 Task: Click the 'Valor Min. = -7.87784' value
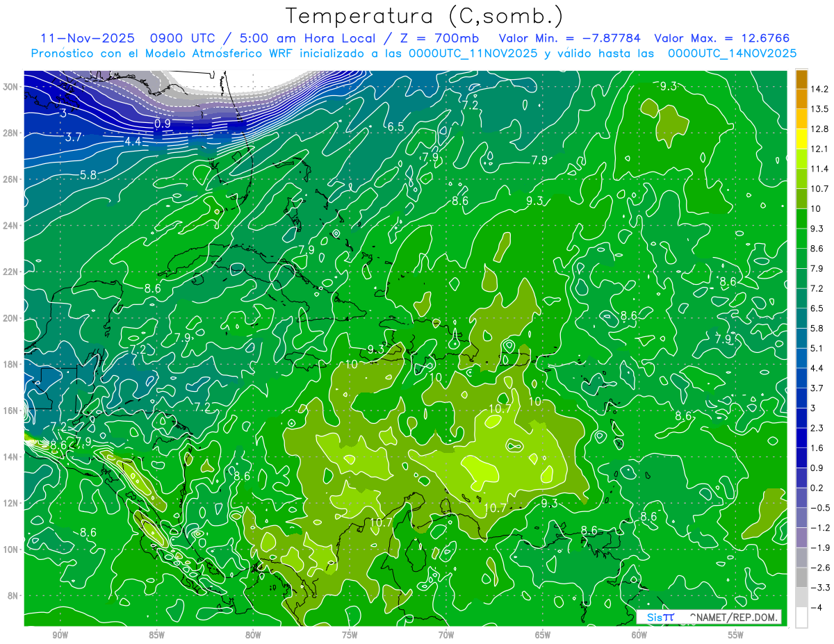coord(570,38)
